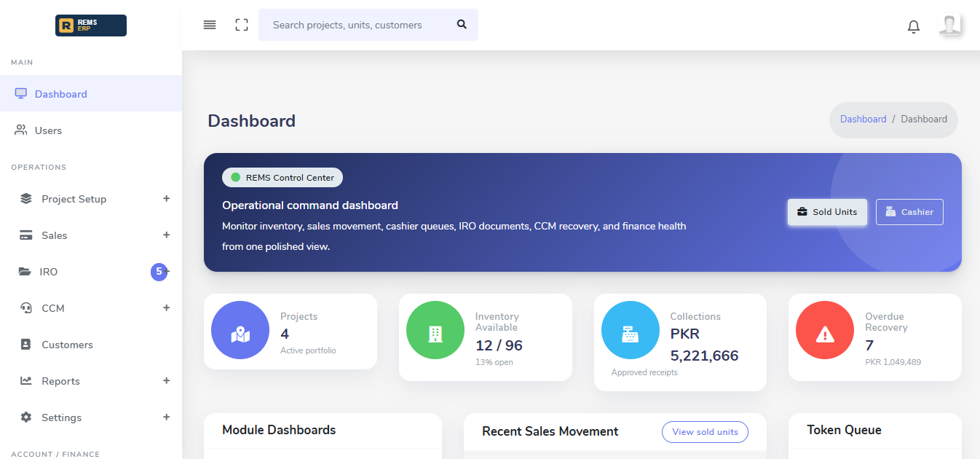
Task: Open Users in the sidebar
Action: (x=91, y=130)
